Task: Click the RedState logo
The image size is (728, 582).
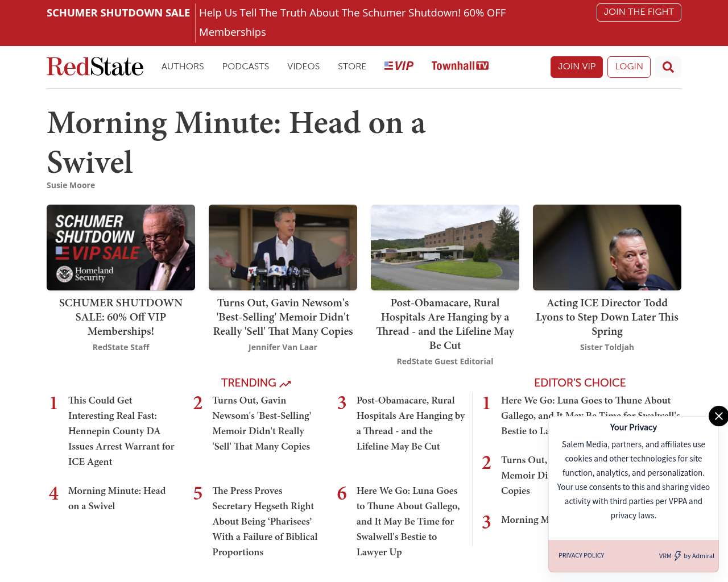Action: tap(95, 66)
